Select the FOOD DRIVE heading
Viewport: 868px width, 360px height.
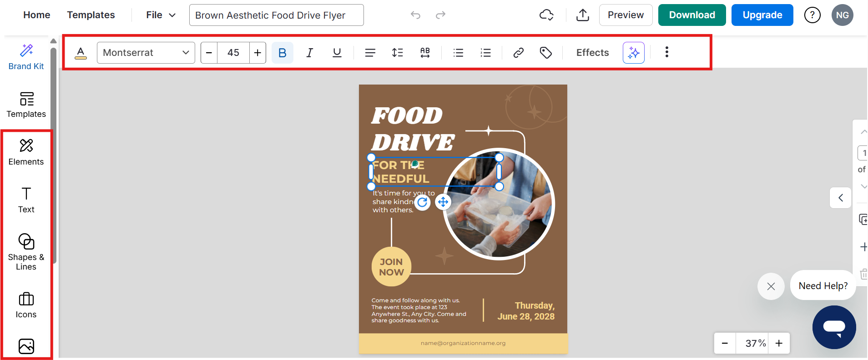point(413,129)
